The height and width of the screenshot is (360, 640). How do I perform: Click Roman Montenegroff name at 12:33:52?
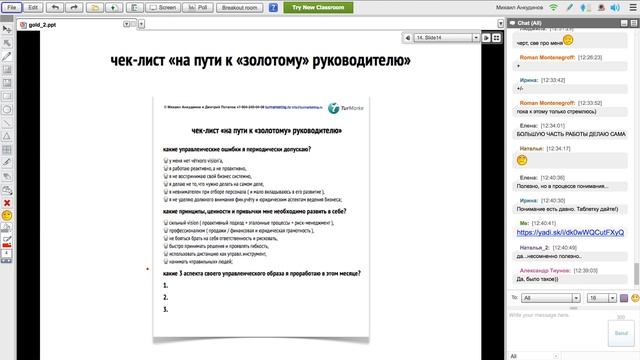(x=547, y=103)
